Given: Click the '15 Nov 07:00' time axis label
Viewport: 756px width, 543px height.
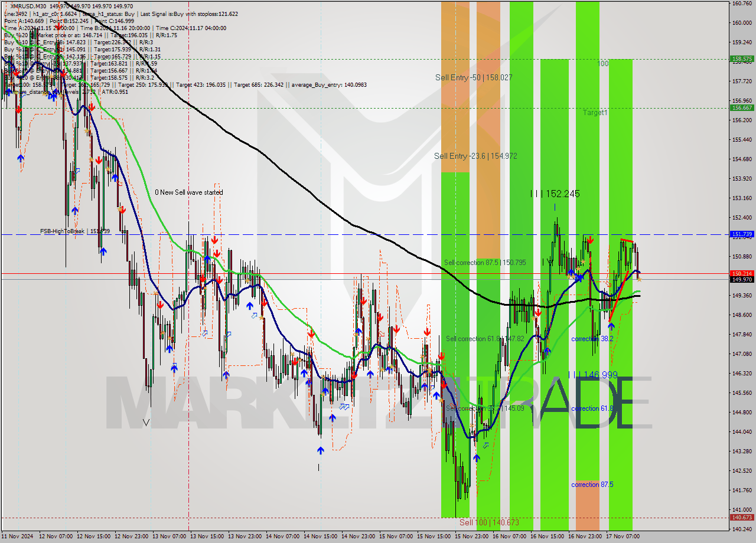Looking at the screenshot, I should tap(396, 537).
